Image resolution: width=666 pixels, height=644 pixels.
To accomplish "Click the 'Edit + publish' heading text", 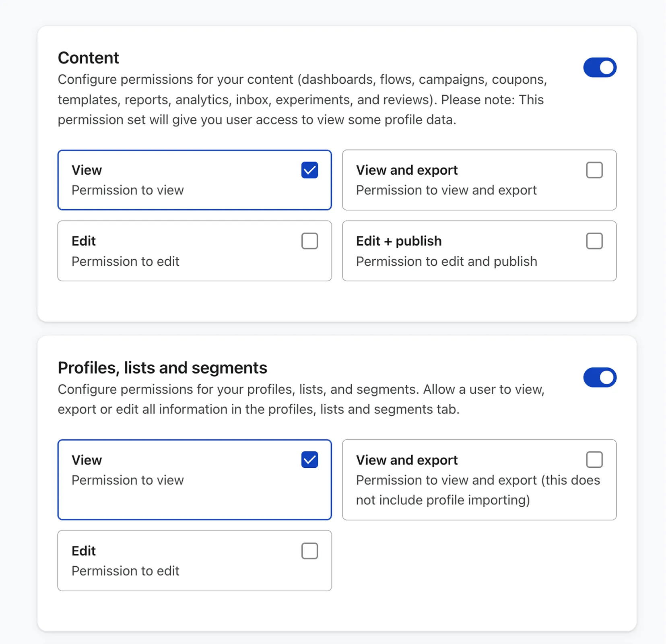I will click(x=398, y=241).
